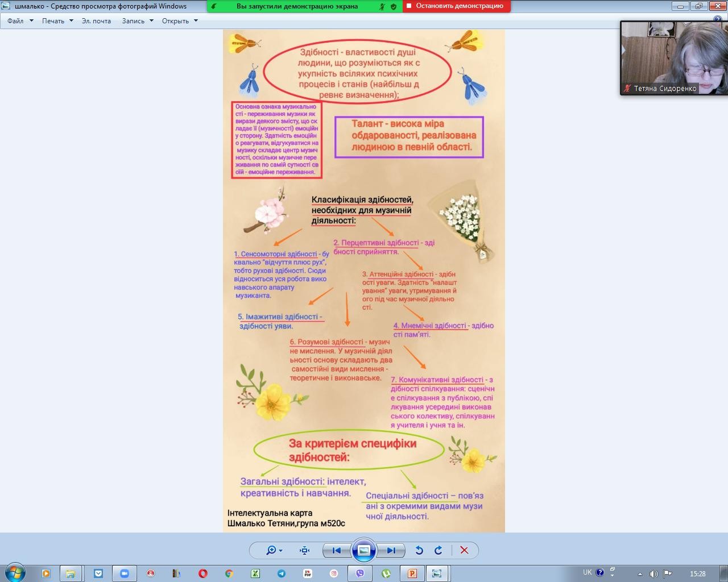Delete the current photo with red X

pyautogui.click(x=464, y=550)
